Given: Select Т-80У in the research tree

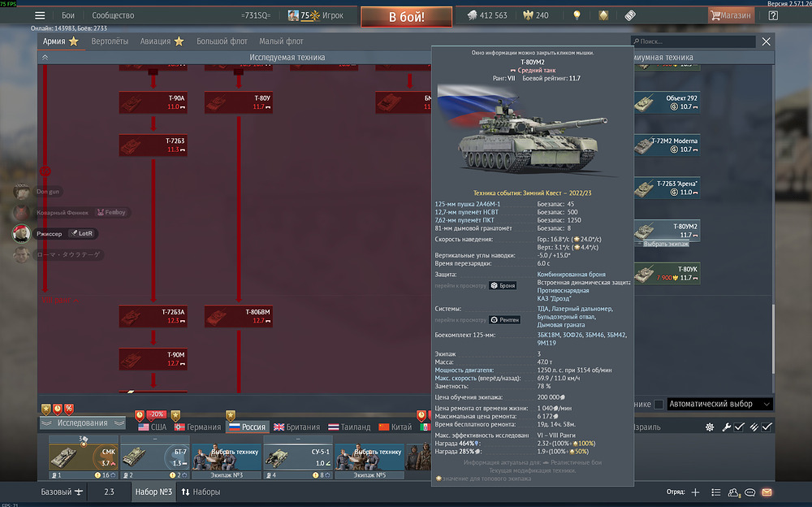Looking at the screenshot, I should (x=238, y=102).
